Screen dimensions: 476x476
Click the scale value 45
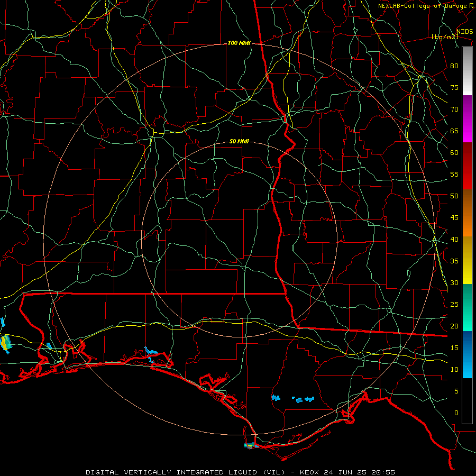point(454,218)
